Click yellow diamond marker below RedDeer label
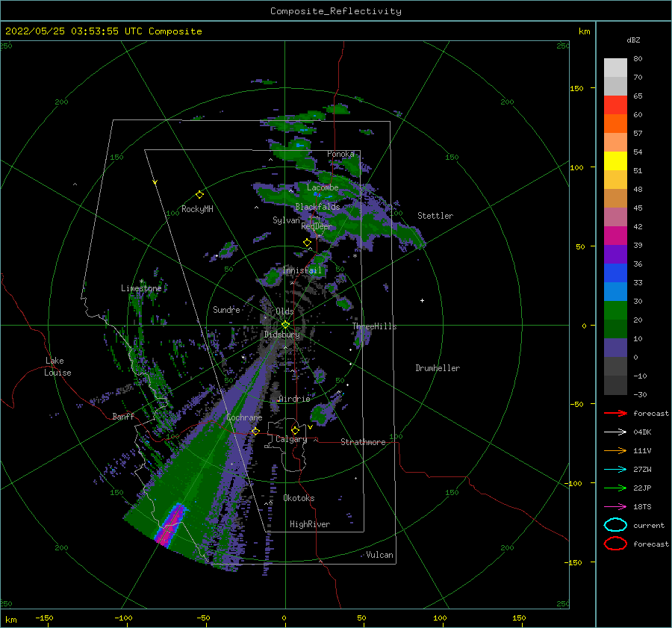The height and width of the screenshot is (628, 672). [x=307, y=243]
